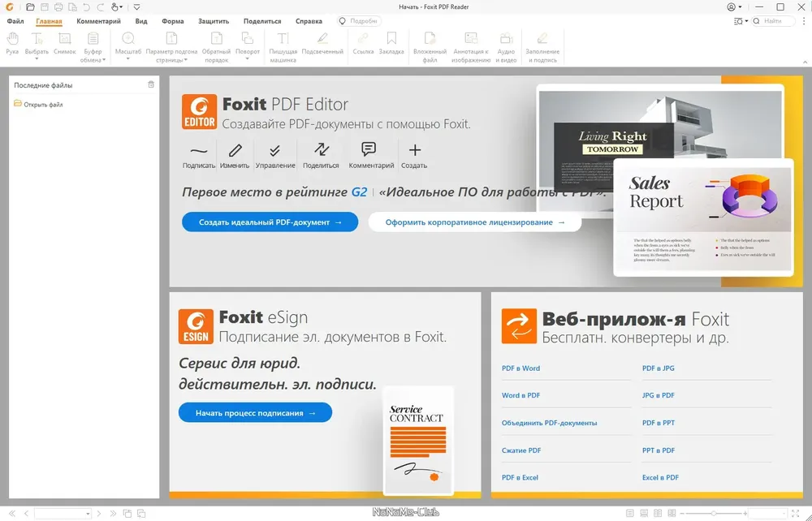Click the Вложенный файл attachment tool

coord(430,48)
